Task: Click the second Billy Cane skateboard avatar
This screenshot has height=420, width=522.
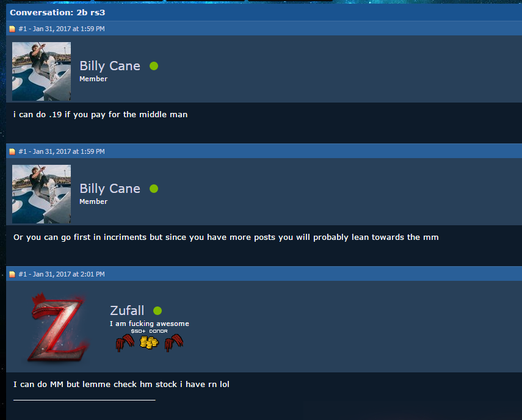Action: (x=42, y=194)
